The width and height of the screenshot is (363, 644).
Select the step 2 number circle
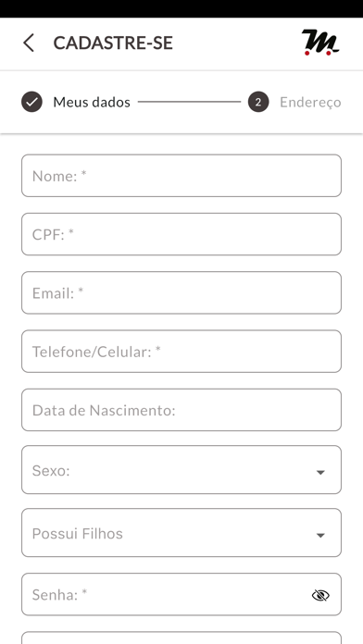pyautogui.click(x=258, y=102)
